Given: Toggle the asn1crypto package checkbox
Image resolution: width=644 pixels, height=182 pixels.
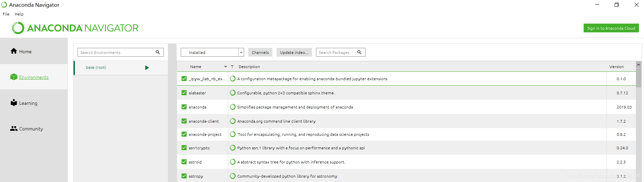Looking at the screenshot, I should (184, 148).
